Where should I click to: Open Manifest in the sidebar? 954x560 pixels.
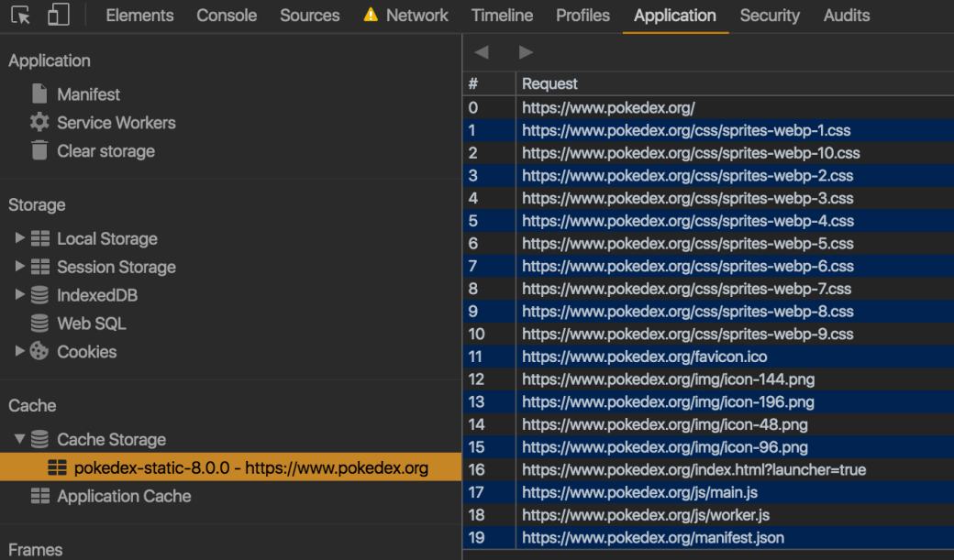88,94
